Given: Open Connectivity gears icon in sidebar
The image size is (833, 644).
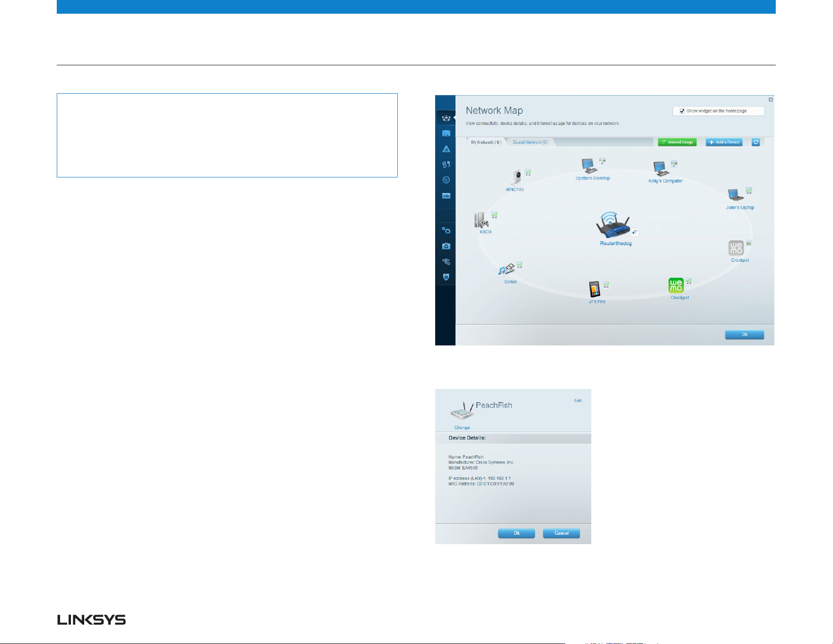Looking at the screenshot, I should (x=446, y=230).
